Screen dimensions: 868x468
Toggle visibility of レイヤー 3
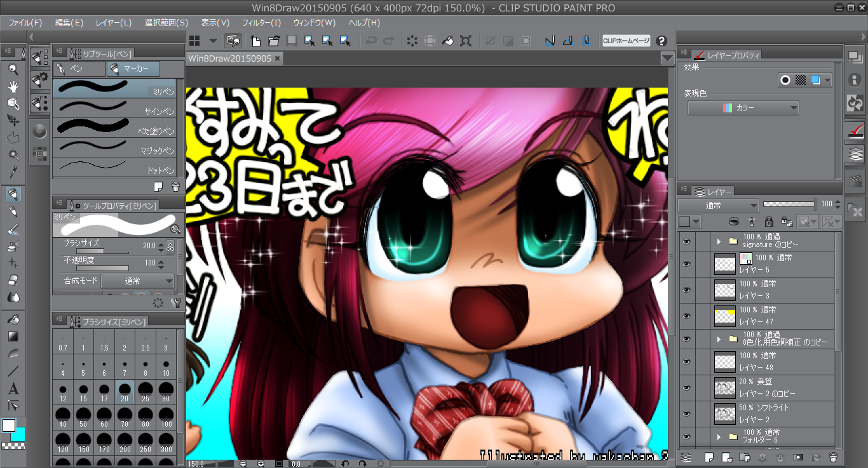pyautogui.click(x=686, y=290)
